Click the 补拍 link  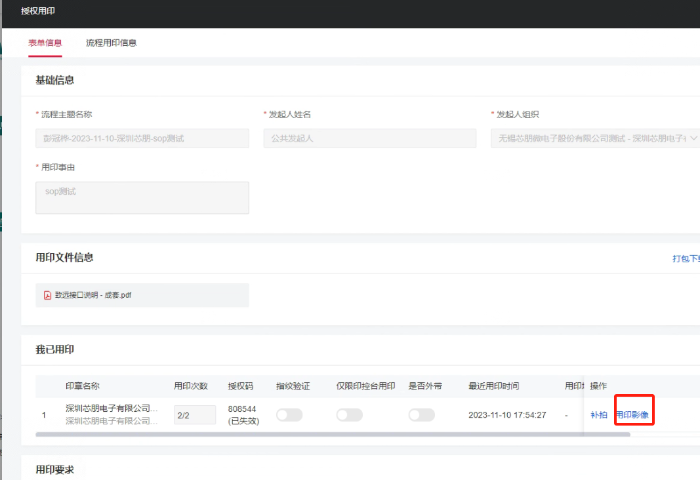[598, 414]
